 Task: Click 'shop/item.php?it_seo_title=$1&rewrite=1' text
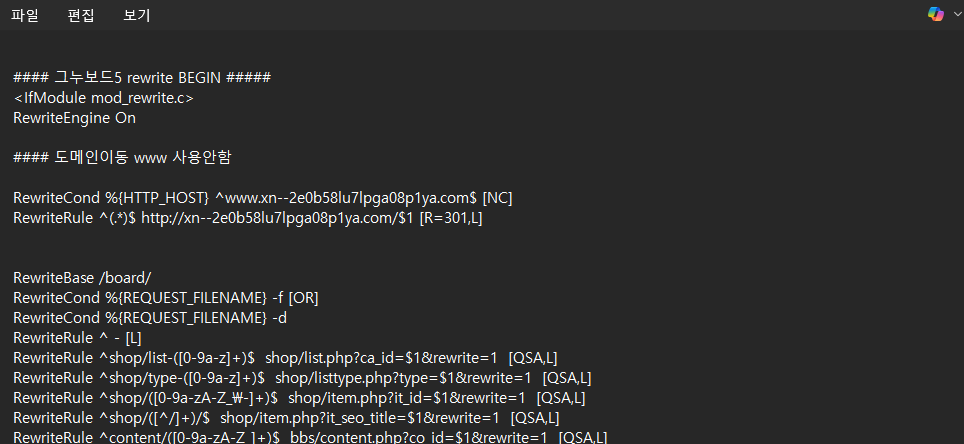[x=359, y=418]
